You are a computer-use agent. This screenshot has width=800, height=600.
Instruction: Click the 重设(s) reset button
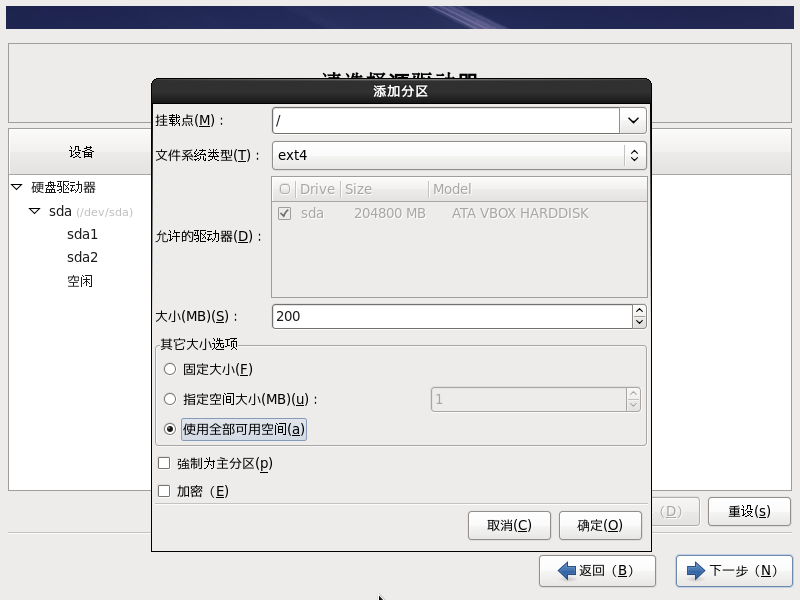pyautogui.click(x=749, y=511)
